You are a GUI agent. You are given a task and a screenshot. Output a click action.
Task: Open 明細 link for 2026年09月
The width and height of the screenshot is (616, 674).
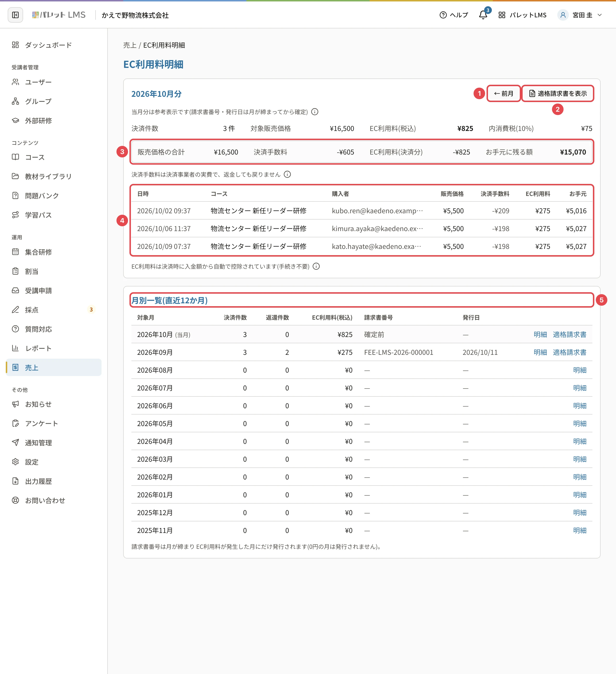540,352
